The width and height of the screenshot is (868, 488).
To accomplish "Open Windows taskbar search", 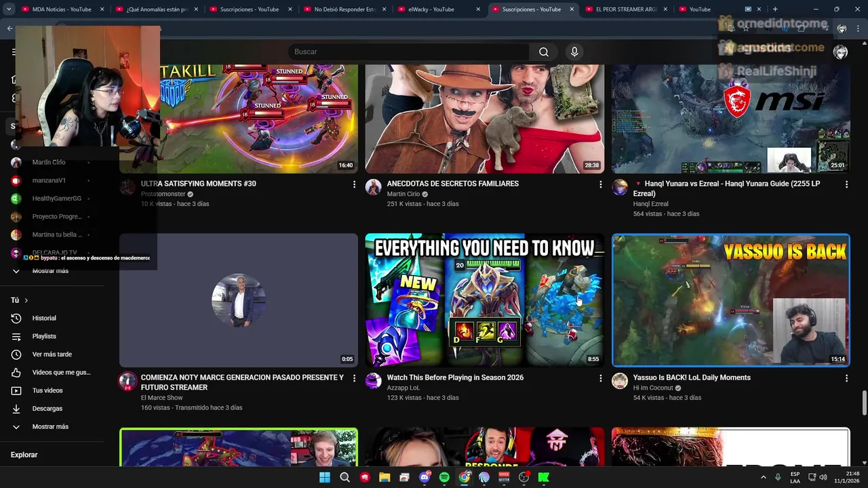I will (x=344, y=477).
